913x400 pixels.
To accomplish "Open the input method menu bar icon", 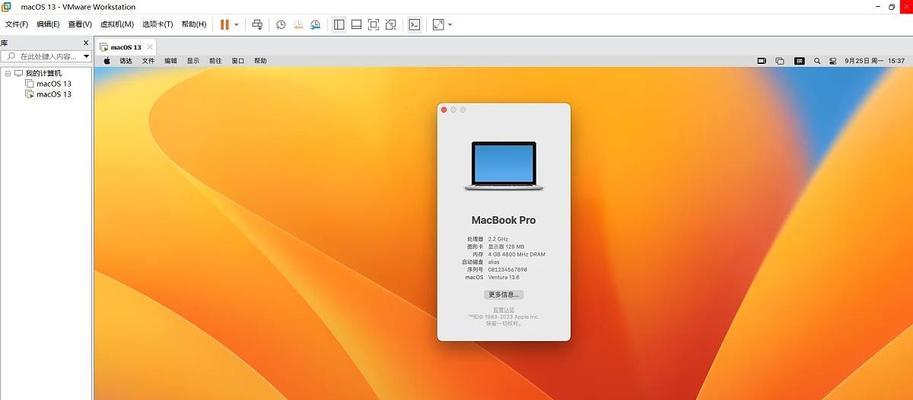I will coord(799,61).
